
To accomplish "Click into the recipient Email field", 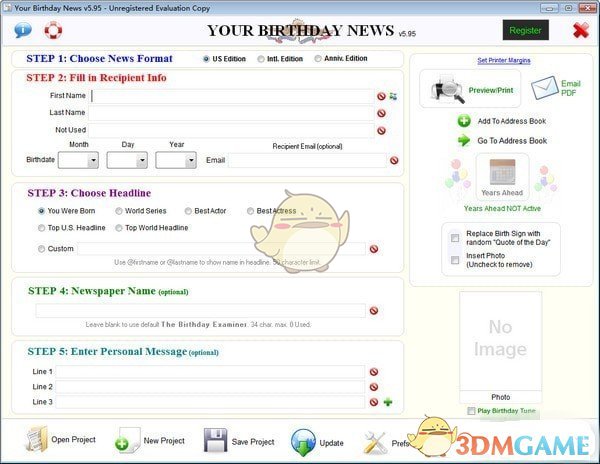I will tap(308, 160).
